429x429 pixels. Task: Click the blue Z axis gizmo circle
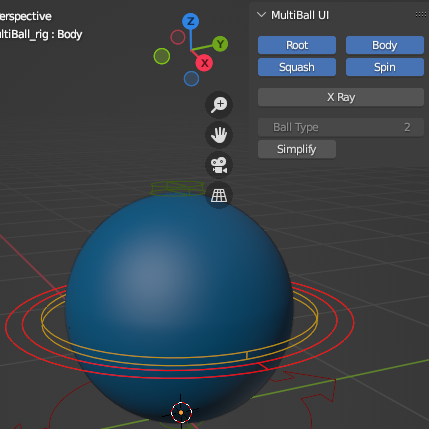click(191, 21)
